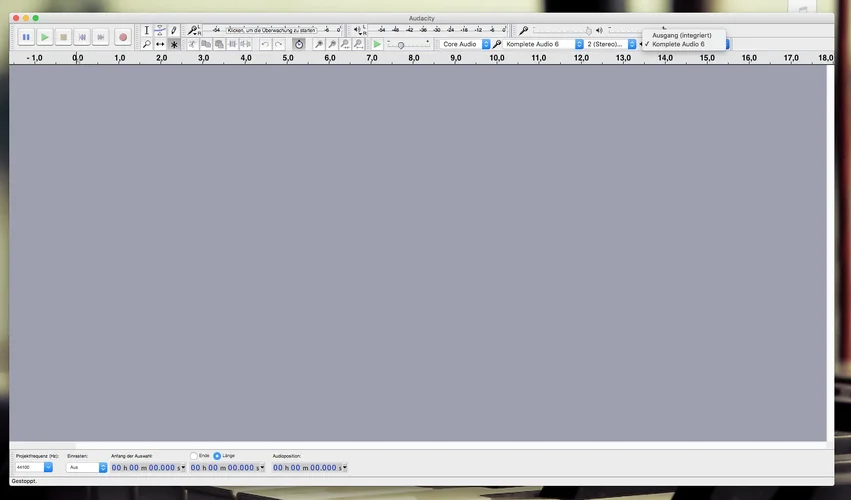Open format menu of Länge time field
The image size is (851, 500).
coord(263,467)
